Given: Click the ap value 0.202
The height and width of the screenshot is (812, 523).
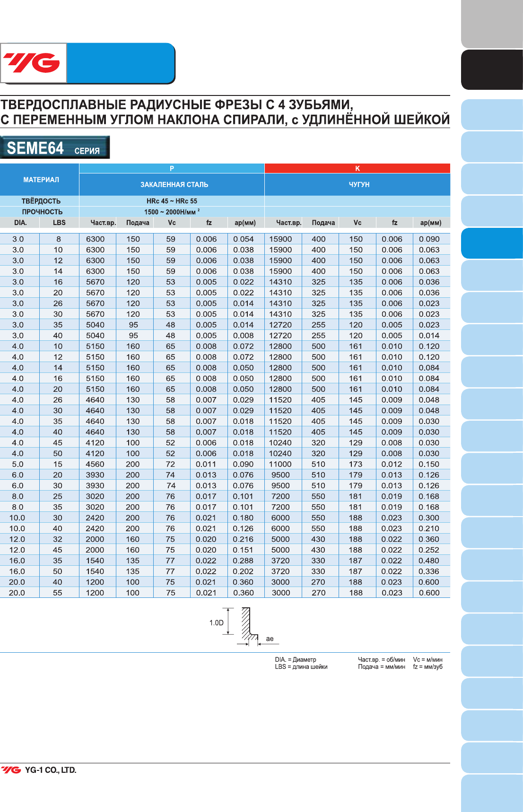Looking at the screenshot, I should coord(243,571).
